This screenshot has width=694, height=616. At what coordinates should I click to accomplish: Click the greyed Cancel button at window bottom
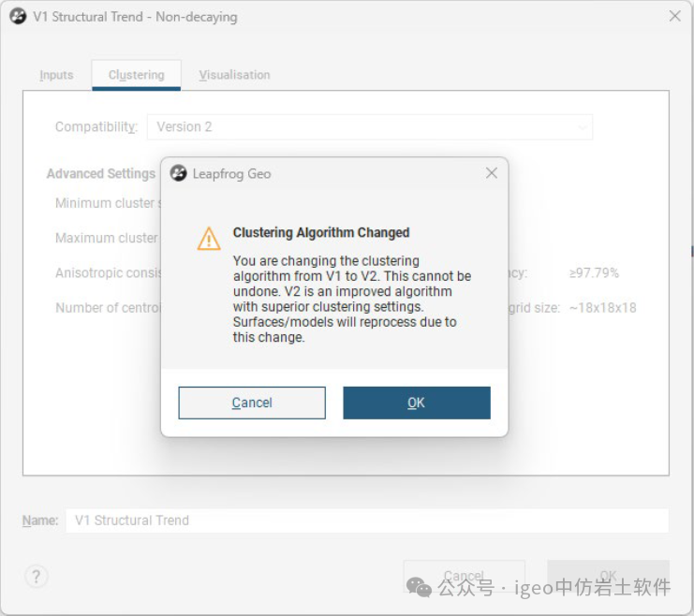click(464, 576)
